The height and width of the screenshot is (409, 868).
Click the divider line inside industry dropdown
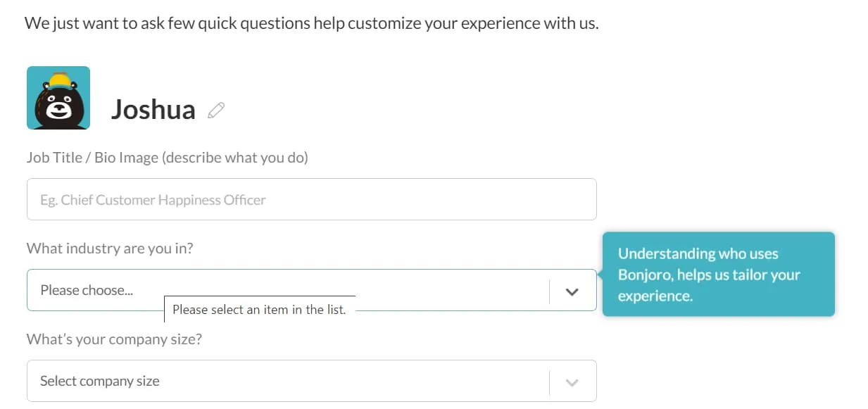tap(549, 291)
